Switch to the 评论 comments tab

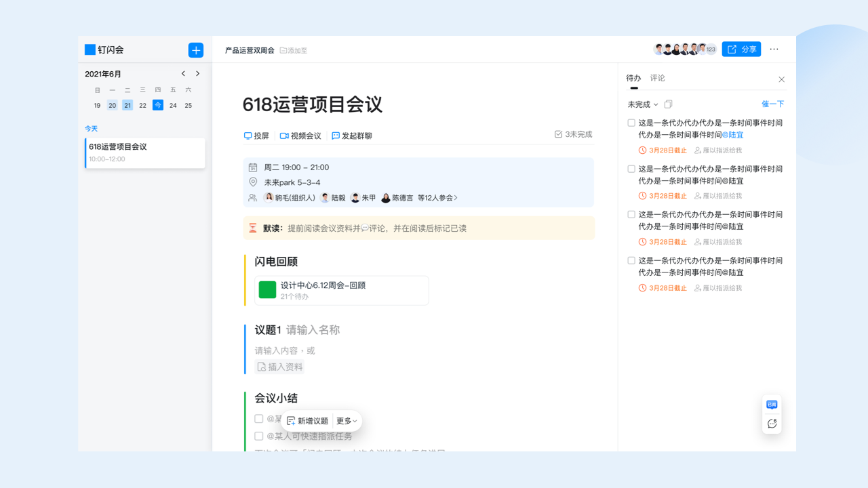[656, 78]
